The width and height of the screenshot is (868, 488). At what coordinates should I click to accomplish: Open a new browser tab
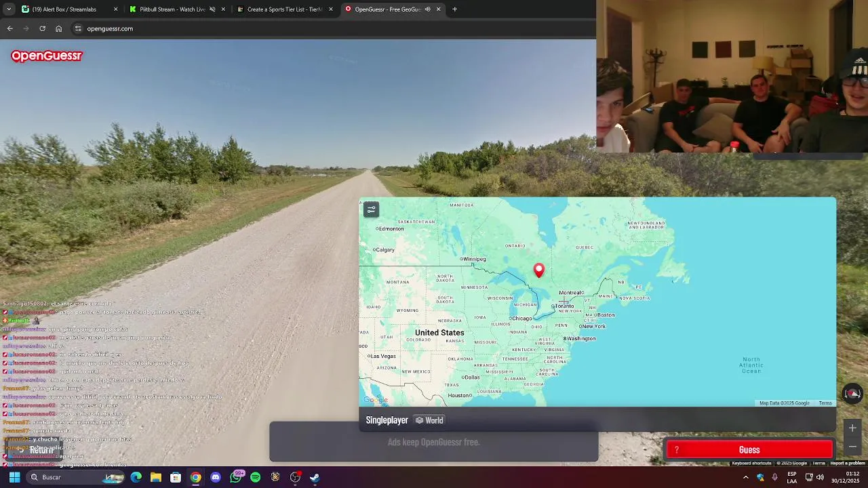coord(454,9)
